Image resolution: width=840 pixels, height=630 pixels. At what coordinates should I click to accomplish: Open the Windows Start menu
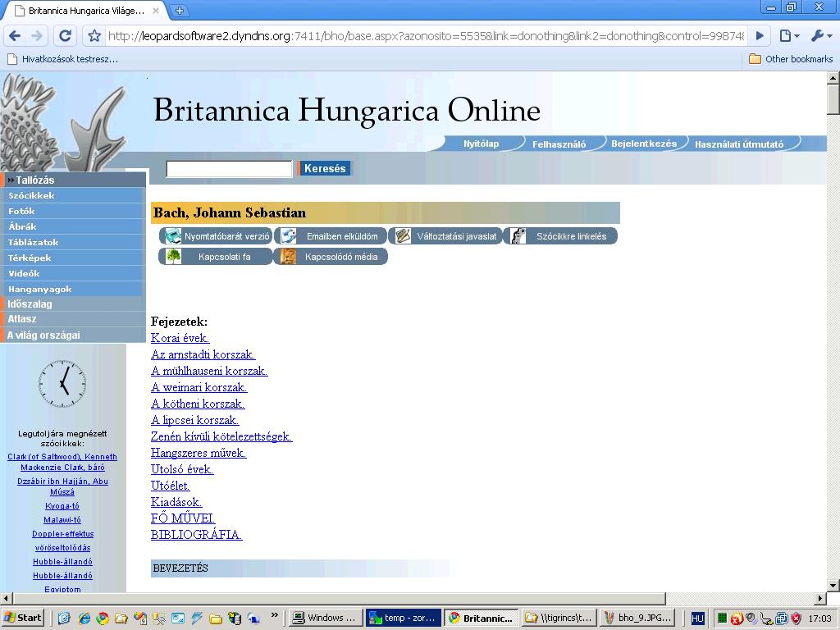23,618
